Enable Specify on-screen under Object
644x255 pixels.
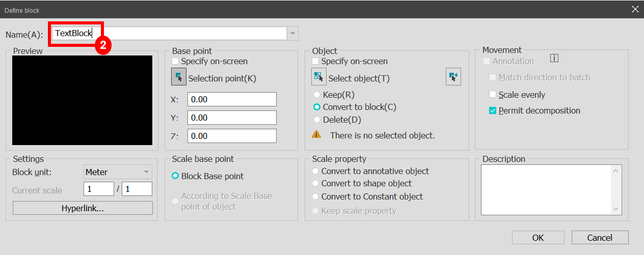pos(316,61)
